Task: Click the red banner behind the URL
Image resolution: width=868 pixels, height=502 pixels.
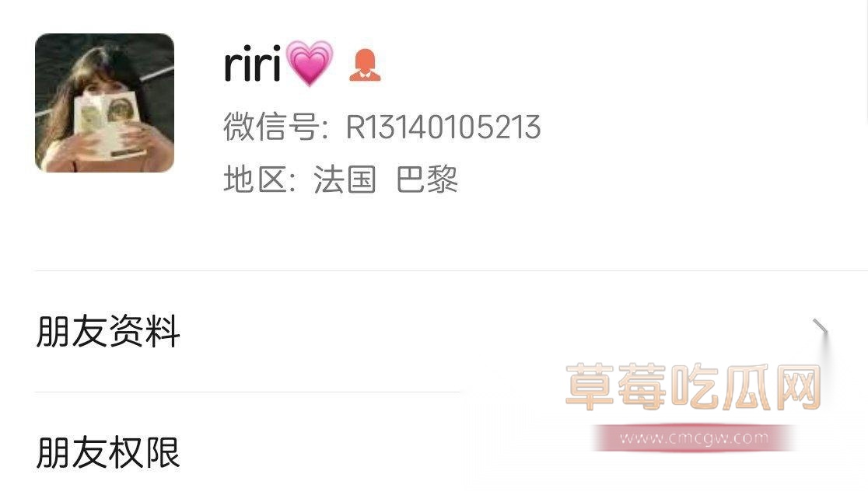Action: 695,438
